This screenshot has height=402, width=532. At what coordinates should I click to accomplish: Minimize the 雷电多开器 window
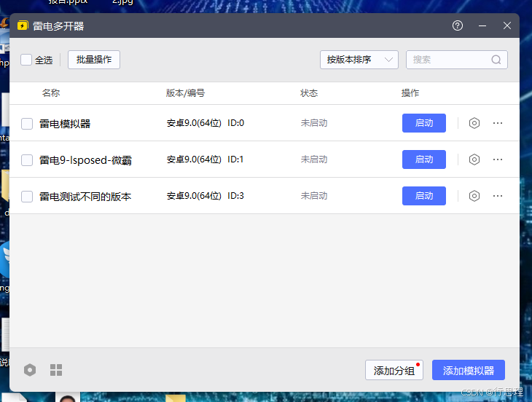(482, 25)
